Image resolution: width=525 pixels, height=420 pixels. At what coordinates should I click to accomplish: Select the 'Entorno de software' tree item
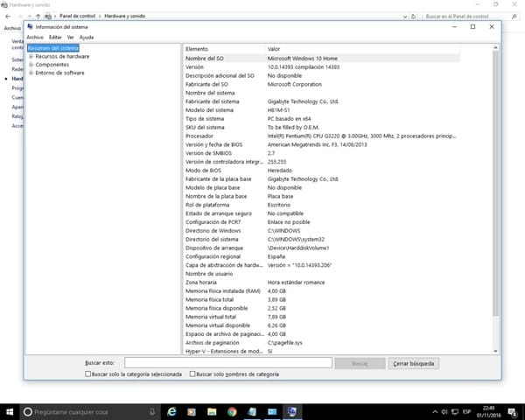pyautogui.click(x=59, y=73)
